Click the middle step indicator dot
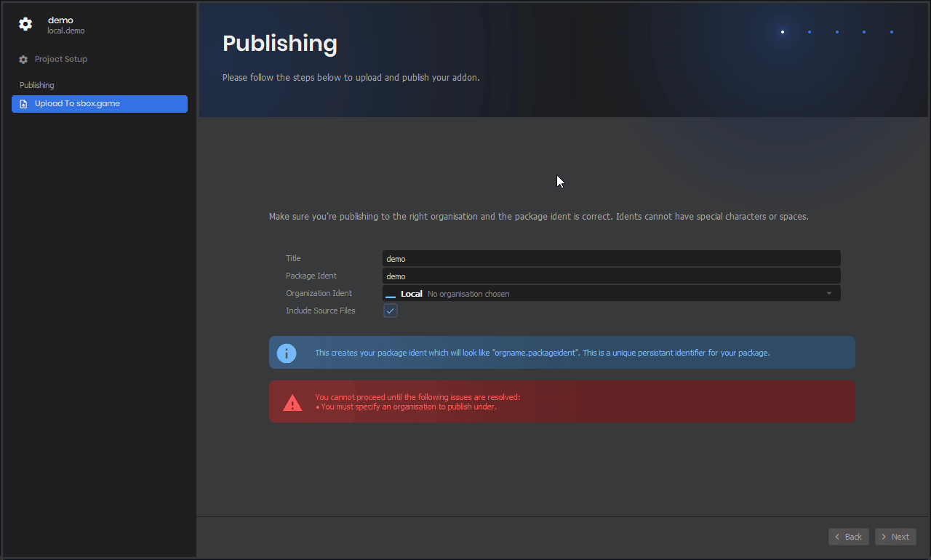The height and width of the screenshot is (560, 931). [x=837, y=32]
